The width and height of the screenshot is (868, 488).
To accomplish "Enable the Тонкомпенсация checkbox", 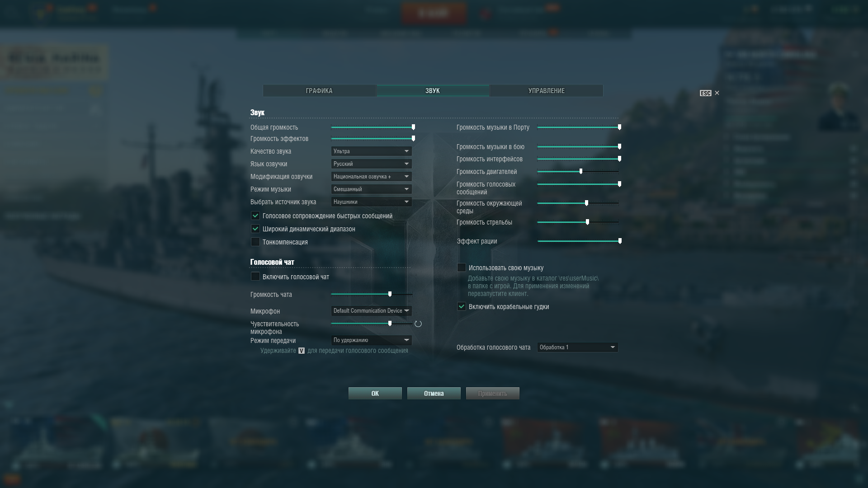I will pyautogui.click(x=255, y=242).
